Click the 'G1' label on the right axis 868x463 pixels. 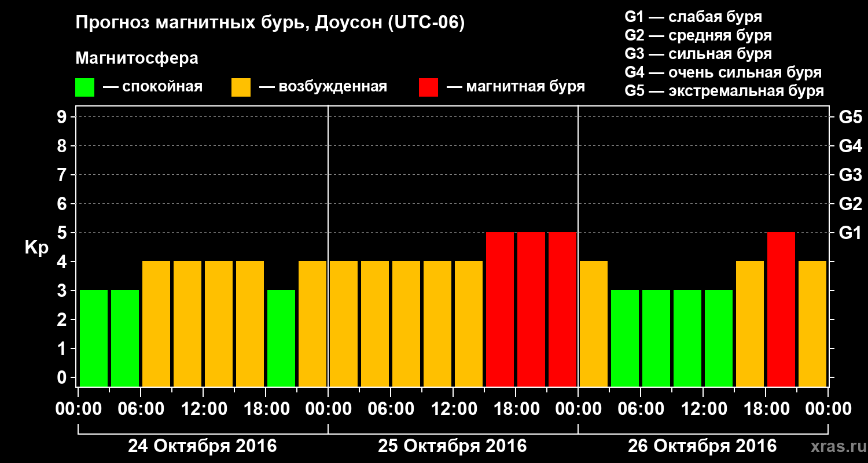coord(850,233)
